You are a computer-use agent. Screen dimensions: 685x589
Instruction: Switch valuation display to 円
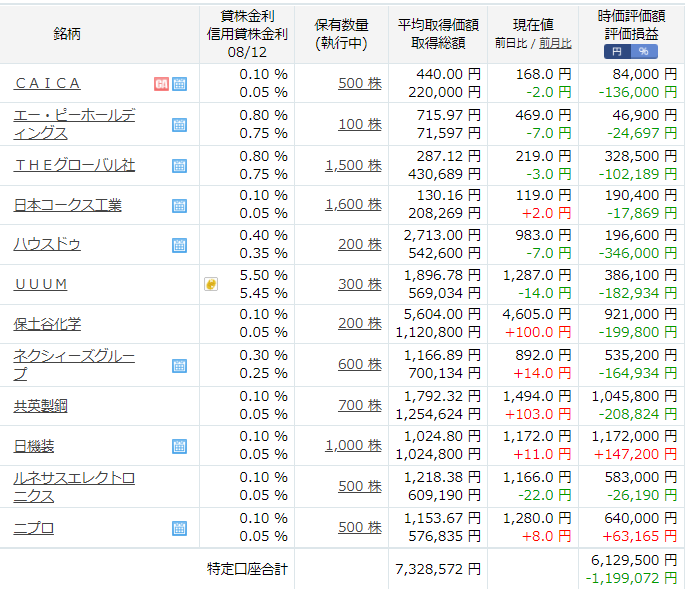(x=617, y=52)
